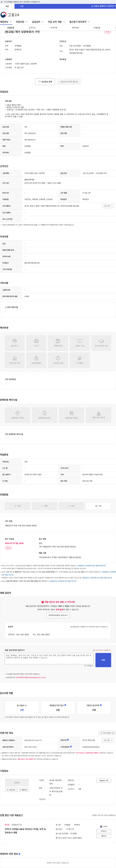The height and width of the screenshot is (868, 116).
Task: Select the 식사제공 welfare icon
Action: click(80, 360)
